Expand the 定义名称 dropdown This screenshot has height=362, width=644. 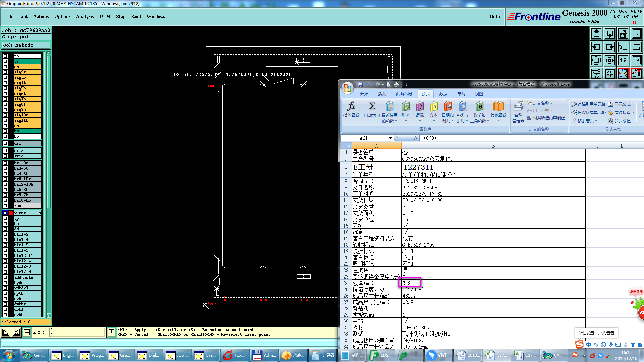pyautogui.click(x=551, y=103)
